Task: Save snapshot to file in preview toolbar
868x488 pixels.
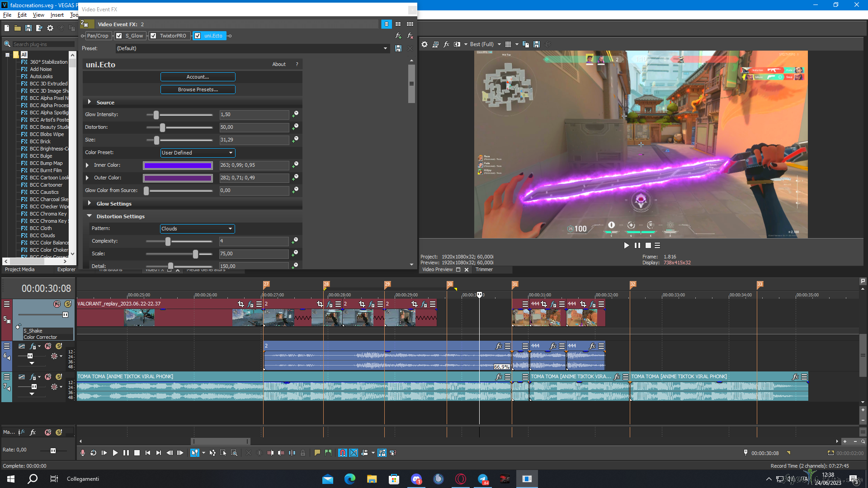Action: point(537,44)
